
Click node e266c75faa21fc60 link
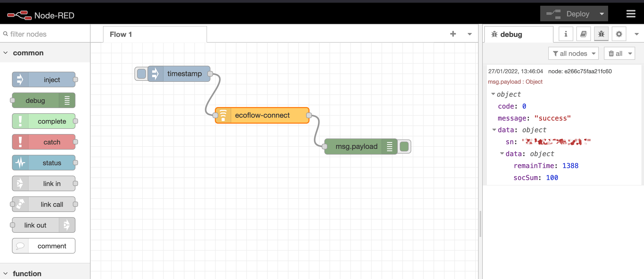[580, 71]
